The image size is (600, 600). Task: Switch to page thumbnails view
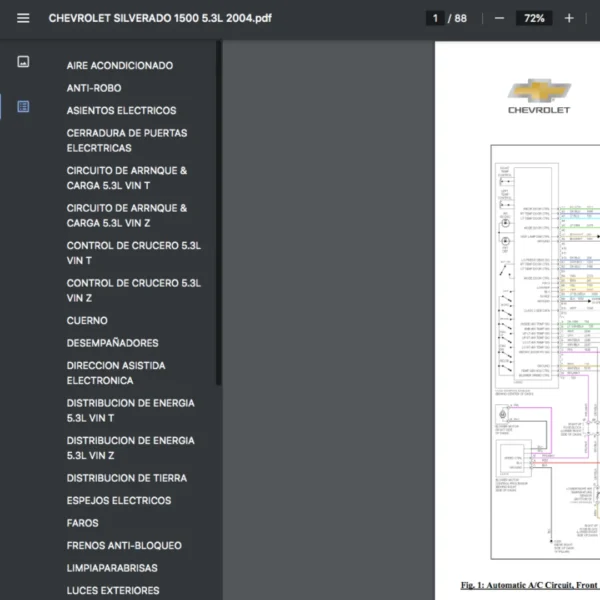(x=23, y=62)
